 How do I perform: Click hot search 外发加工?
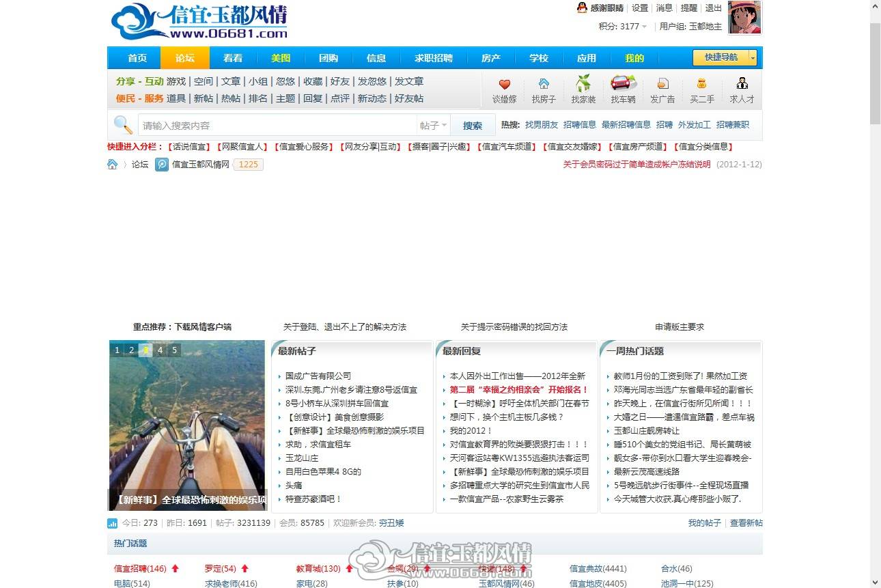[695, 125]
